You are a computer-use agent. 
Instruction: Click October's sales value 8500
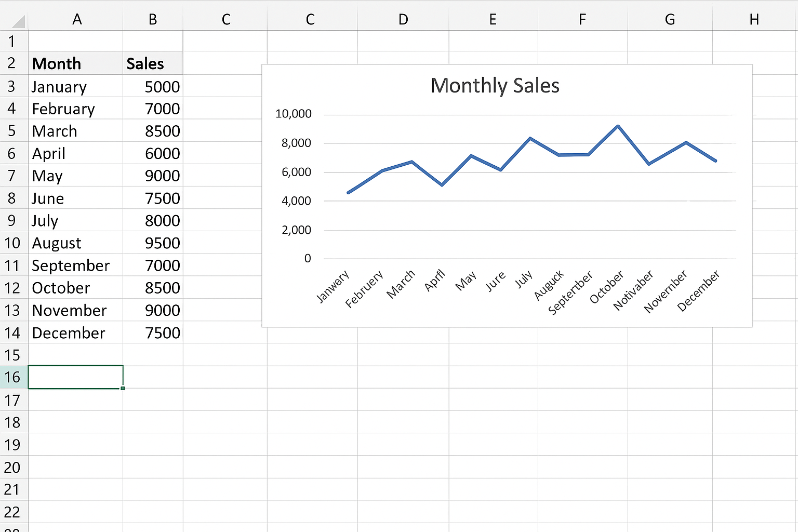(153, 287)
